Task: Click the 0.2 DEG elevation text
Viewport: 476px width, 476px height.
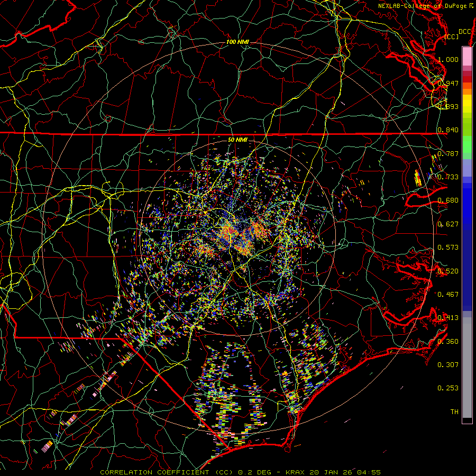Action: point(255,472)
